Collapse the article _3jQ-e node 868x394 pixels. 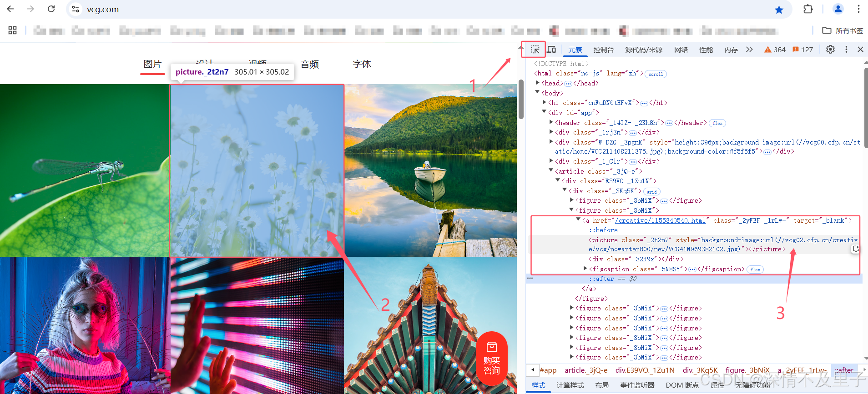[551, 170]
